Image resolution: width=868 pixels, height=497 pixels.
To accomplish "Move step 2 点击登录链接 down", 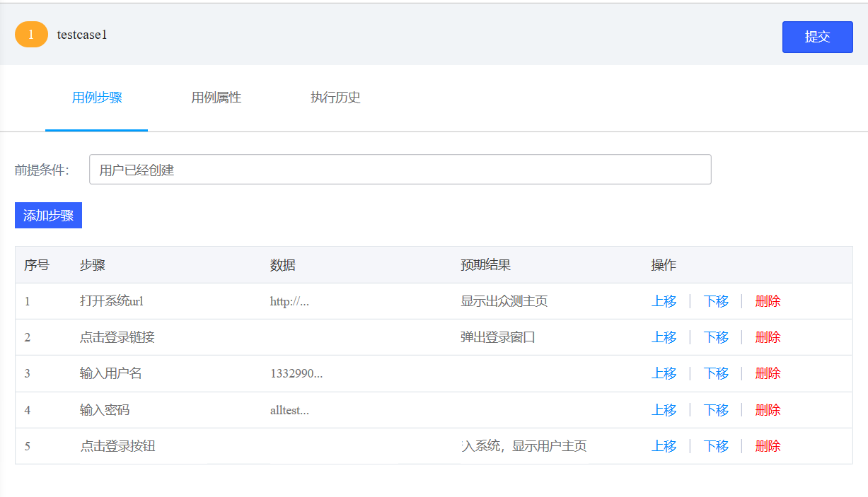I will (716, 337).
